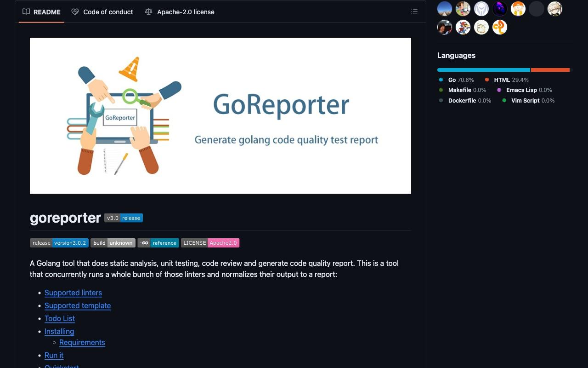
Task: Click the v3.0 release badge
Action: [124, 218]
